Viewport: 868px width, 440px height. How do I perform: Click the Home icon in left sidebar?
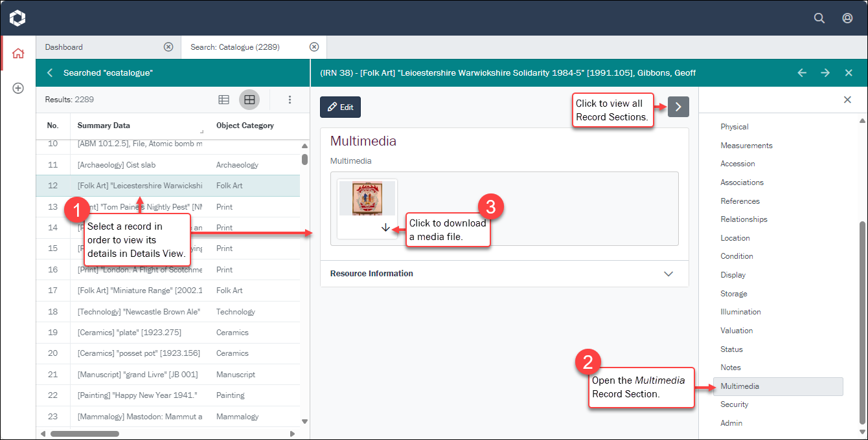(18, 53)
